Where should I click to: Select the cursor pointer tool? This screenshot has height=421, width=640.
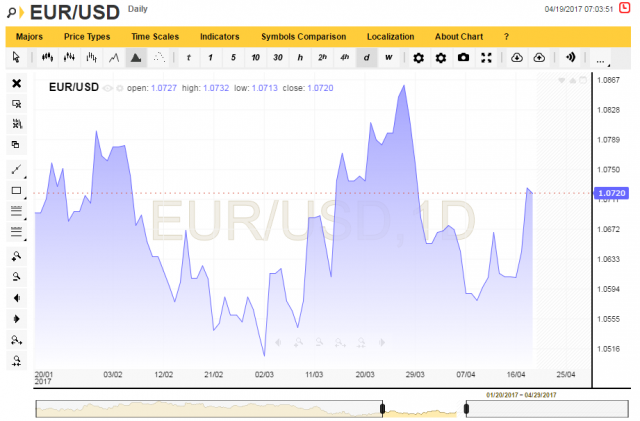point(16,58)
